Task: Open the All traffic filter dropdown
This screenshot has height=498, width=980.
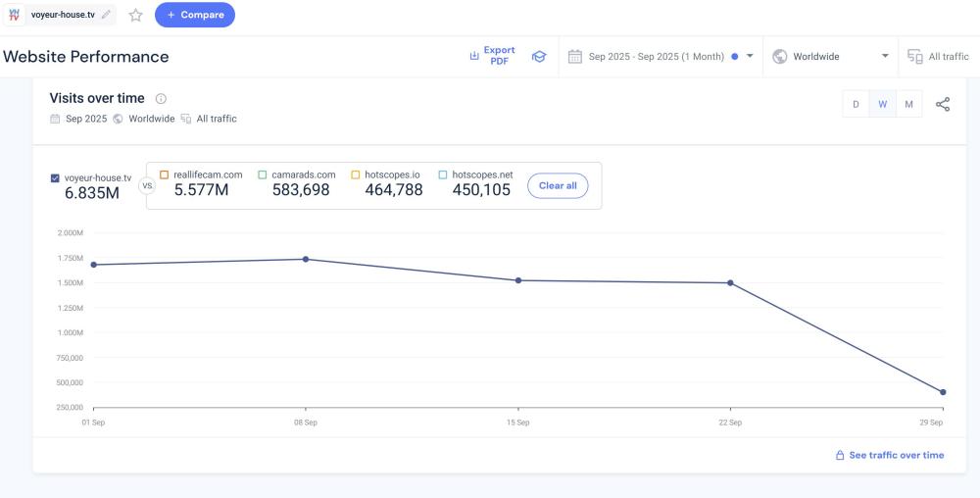Action: click(x=939, y=57)
